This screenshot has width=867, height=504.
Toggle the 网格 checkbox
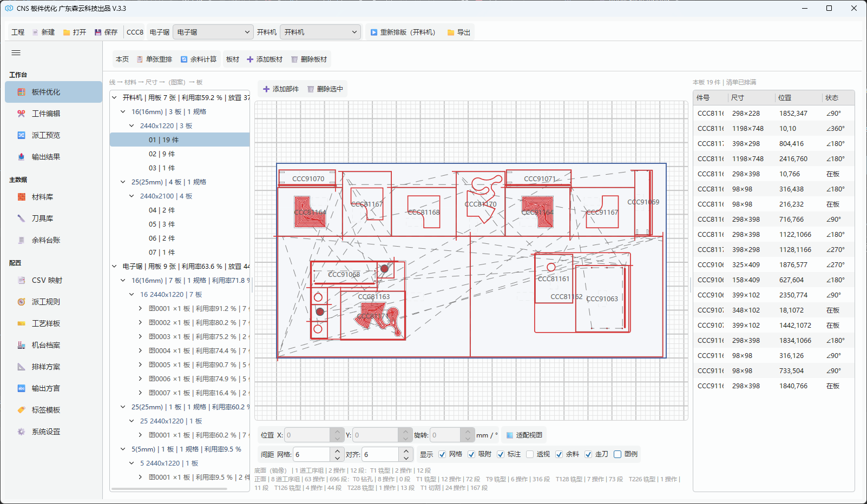442,454
